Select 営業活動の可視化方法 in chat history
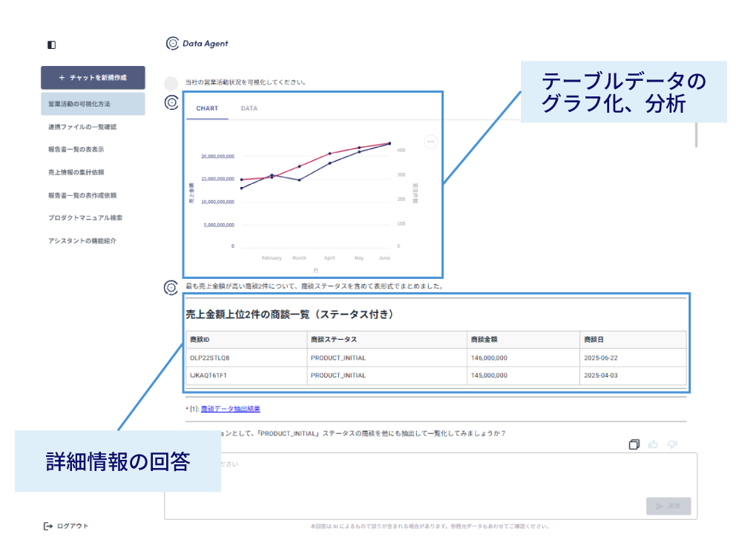The width and height of the screenshot is (742, 560). [x=87, y=104]
